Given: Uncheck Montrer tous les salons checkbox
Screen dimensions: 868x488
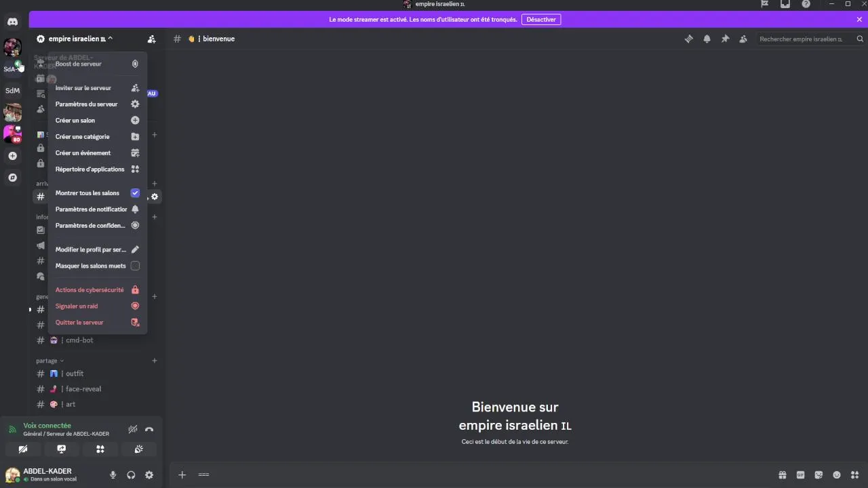Looking at the screenshot, I should [x=135, y=193].
